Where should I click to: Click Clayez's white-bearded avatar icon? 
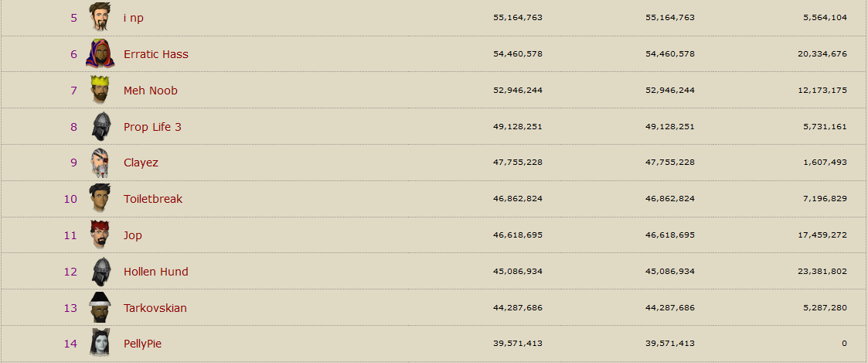click(100, 163)
